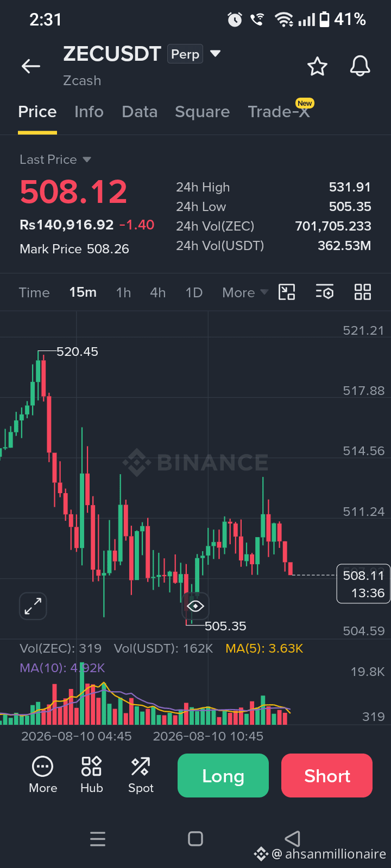Tap the MA(10) volume indicator label

click(62, 668)
